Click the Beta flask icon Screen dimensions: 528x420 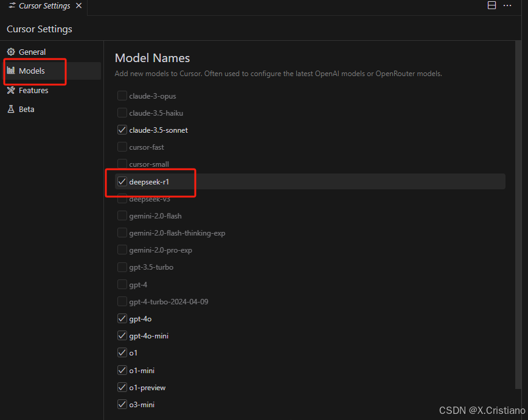point(11,109)
